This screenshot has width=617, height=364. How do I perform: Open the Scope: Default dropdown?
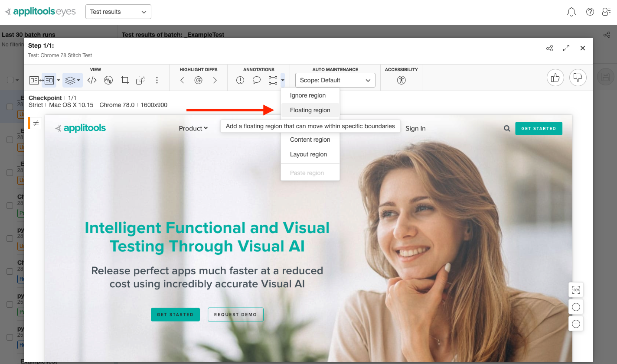pos(335,80)
